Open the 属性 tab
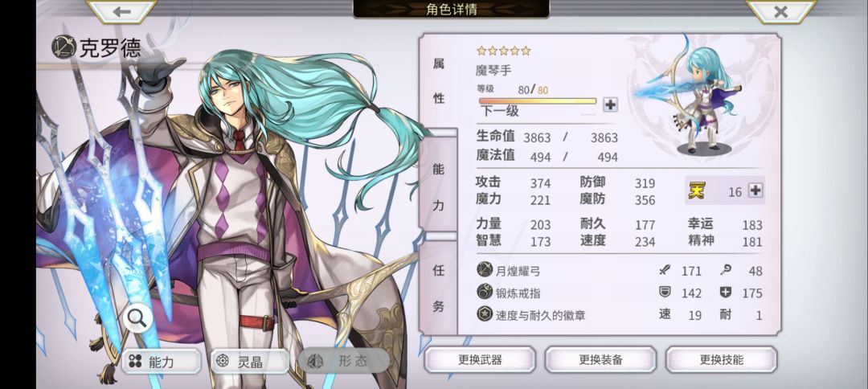Image resolution: width=868 pixels, height=389 pixels. [439, 81]
